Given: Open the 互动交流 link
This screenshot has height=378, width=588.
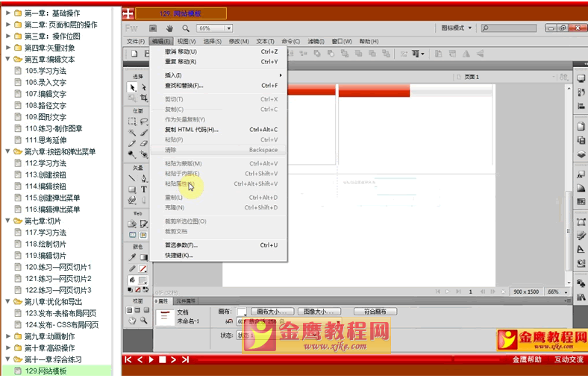Looking at the screenshot, I should point(569,359).
